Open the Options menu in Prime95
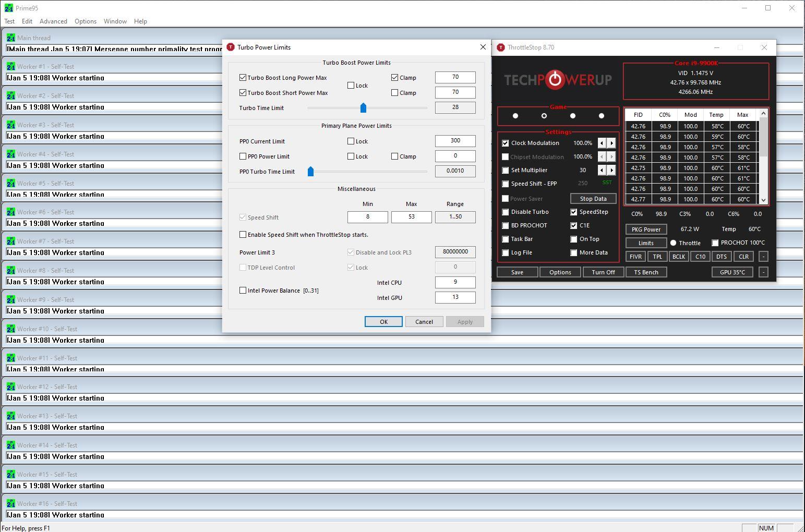This screenshot has width=805, height=532. (x=85, y=21)
